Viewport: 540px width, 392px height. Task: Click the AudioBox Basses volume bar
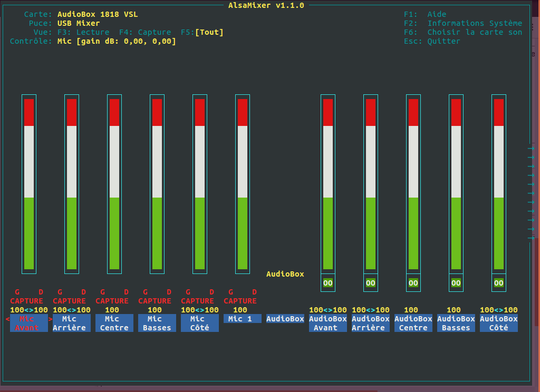tap(456, 184)
